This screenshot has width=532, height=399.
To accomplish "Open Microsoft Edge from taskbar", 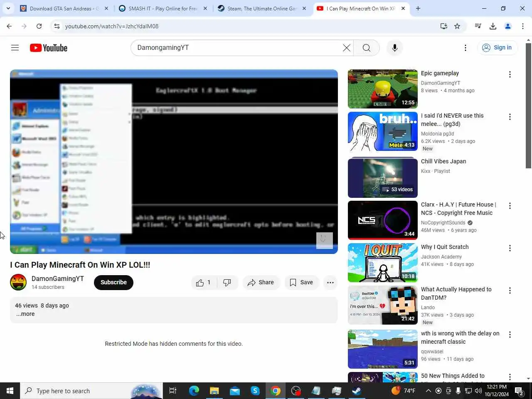I will tap(194, 391).
